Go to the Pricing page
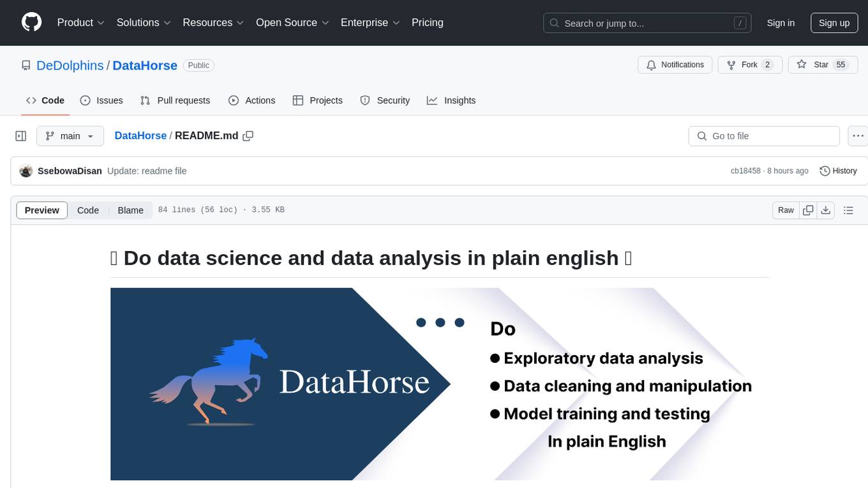Viewport: 868px width, 488px height. 428,23
